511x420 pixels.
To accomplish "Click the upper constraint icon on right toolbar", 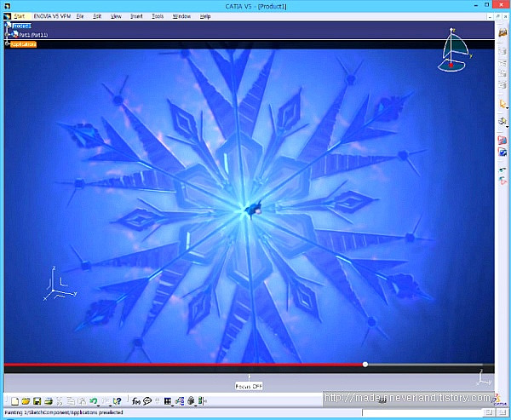I will (502, 170).
